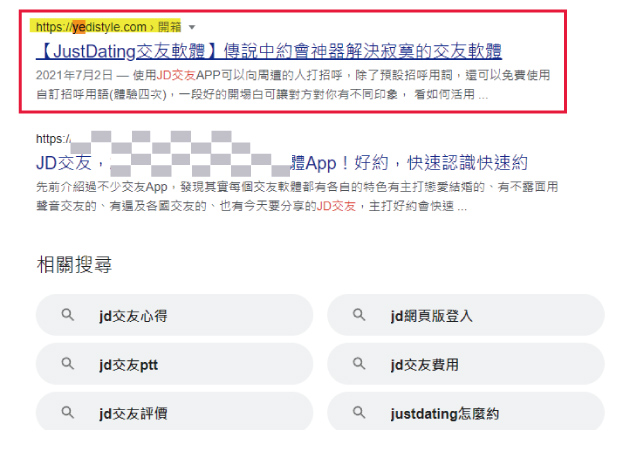
Task: Search related term justdating怎麼約
Action: point(466,411)
